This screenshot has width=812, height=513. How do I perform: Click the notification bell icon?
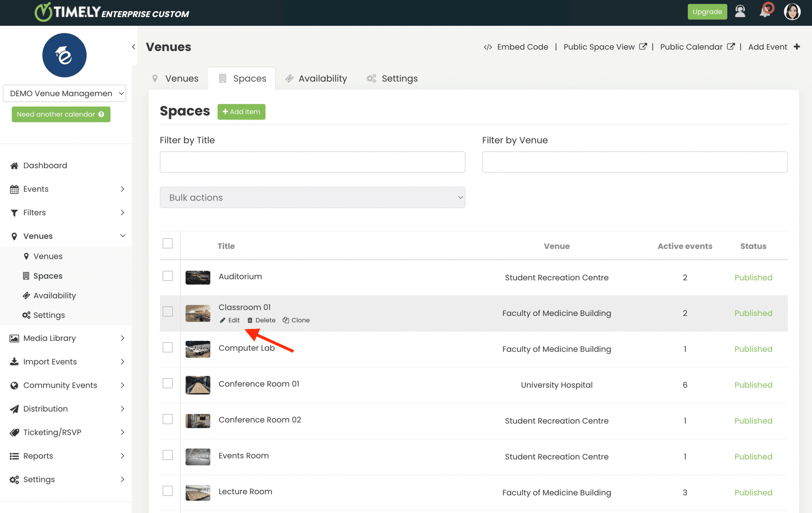tap(765, 11)
